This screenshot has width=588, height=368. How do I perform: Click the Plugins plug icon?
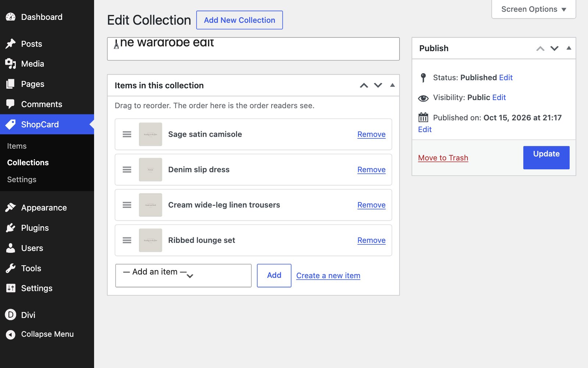(11, 228)
